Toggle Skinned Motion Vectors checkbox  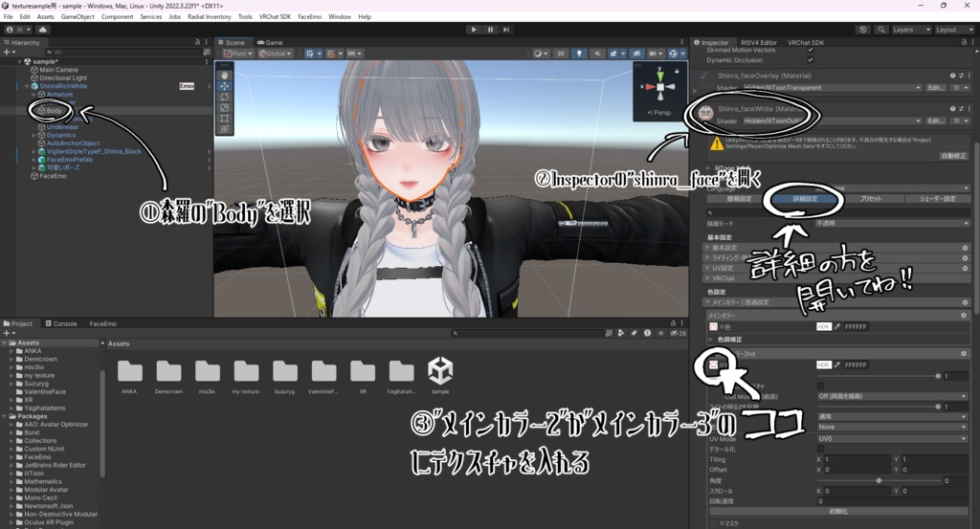pyautogui.click(x=810, y=50)
